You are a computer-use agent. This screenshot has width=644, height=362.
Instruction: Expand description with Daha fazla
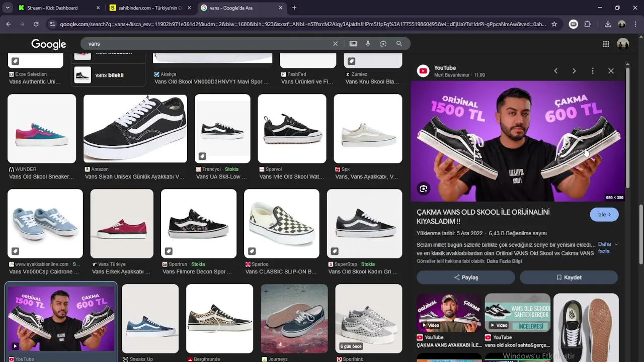(x=607, y=248)
